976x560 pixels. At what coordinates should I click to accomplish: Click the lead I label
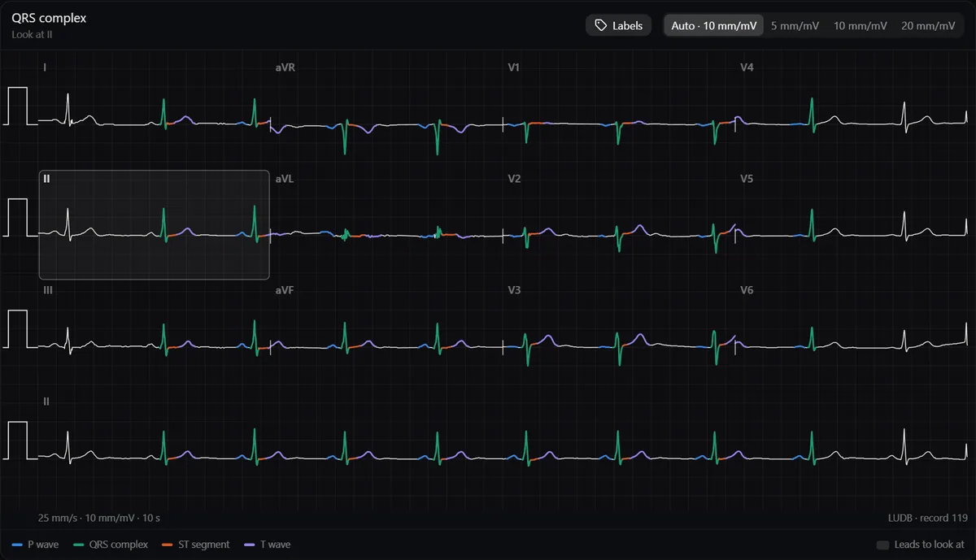point(45,67)
